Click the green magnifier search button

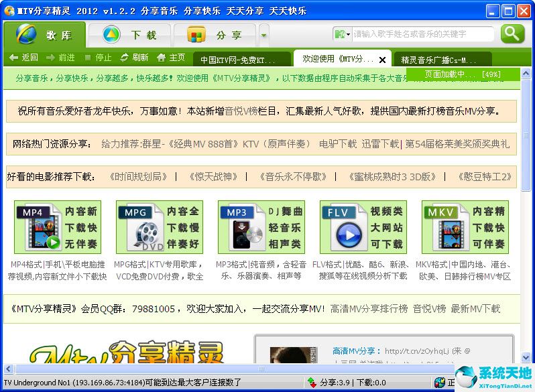(512, 34)
